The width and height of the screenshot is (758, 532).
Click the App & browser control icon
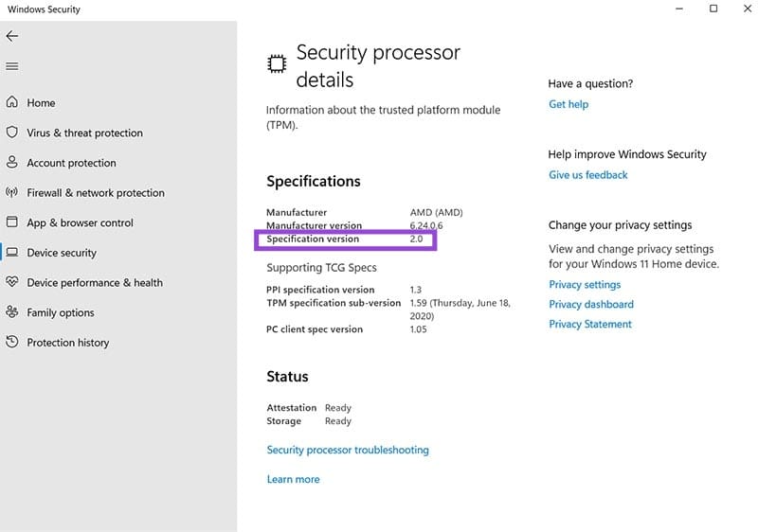pos(12,222)
